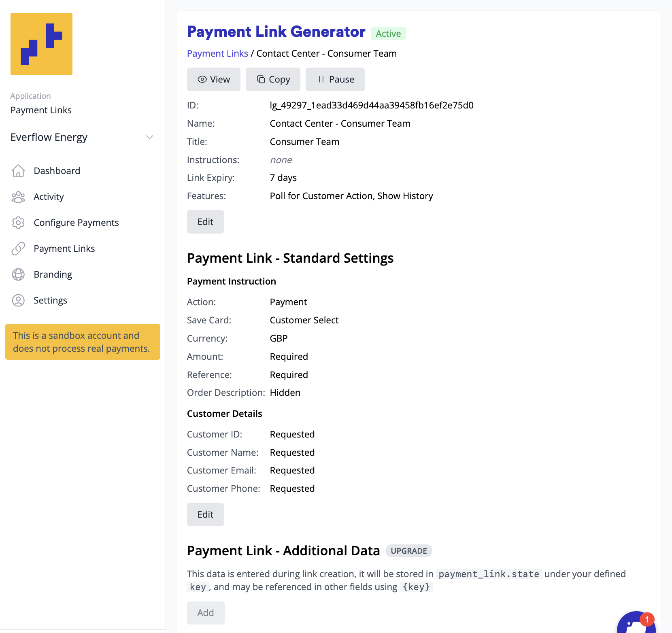The image size is (672, 633).
Task: Follow the Payment Links breadcrumb link
Action: pos(217,53)
